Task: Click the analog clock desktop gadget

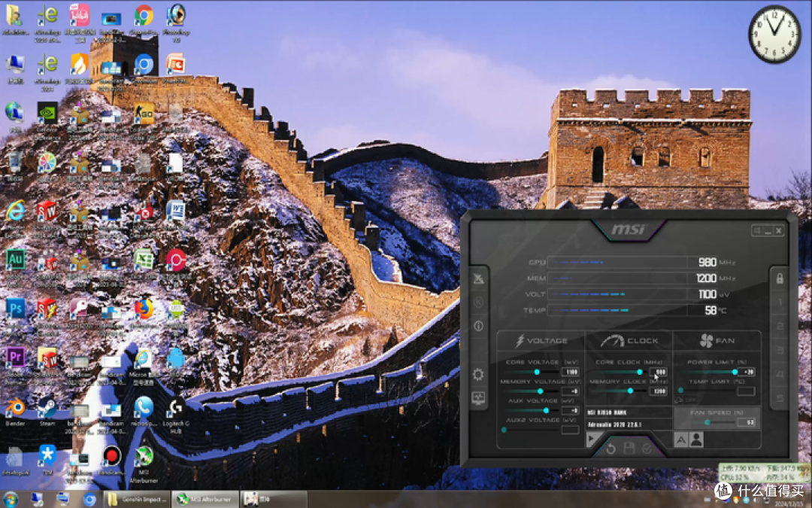Action: (774, 34)
